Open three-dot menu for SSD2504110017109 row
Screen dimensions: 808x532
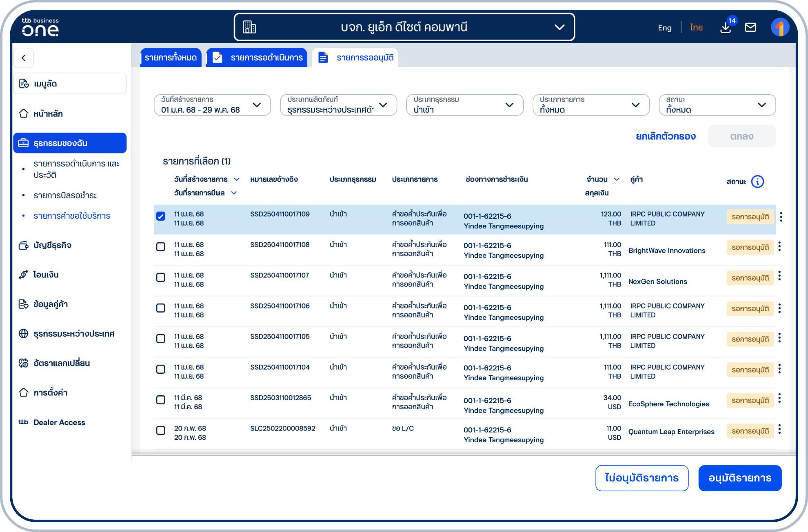(781, 217)
